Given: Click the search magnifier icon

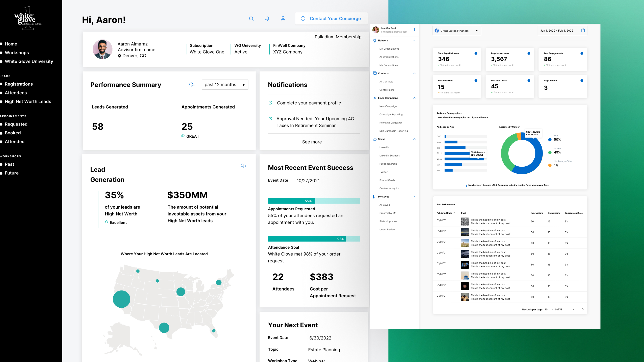Looking at the screenshot, I should (x=251, y=19).
